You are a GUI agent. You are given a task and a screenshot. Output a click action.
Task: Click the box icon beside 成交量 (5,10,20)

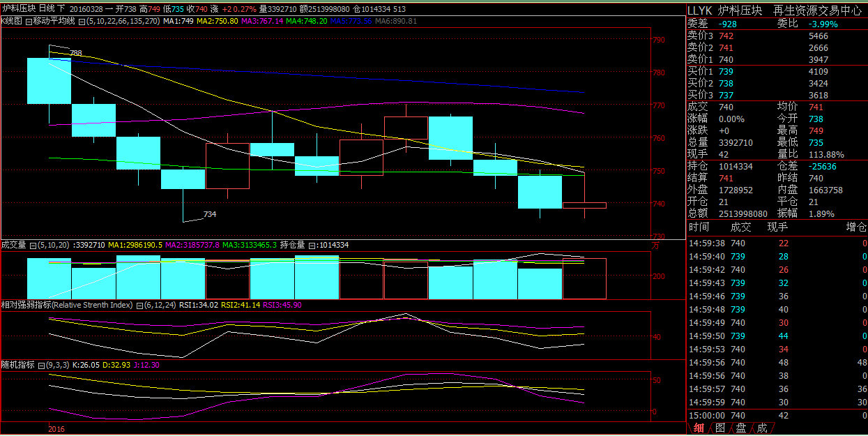pos(32,245)
